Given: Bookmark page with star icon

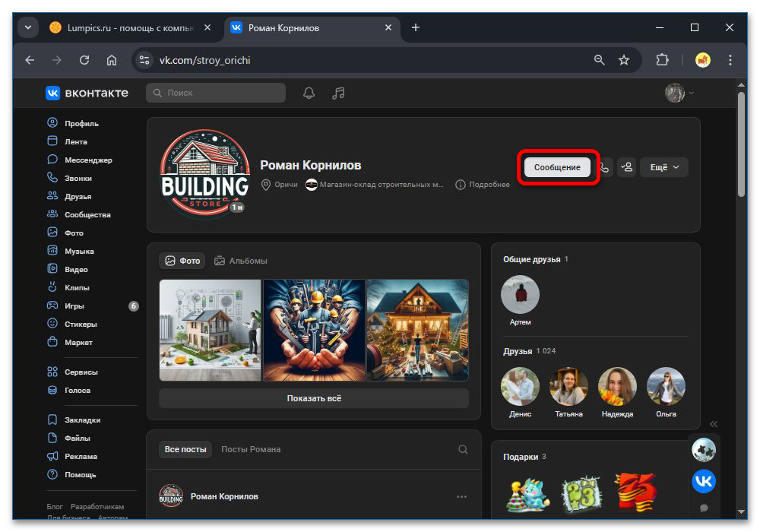Looking at the screenshot, I should (624, 60).
